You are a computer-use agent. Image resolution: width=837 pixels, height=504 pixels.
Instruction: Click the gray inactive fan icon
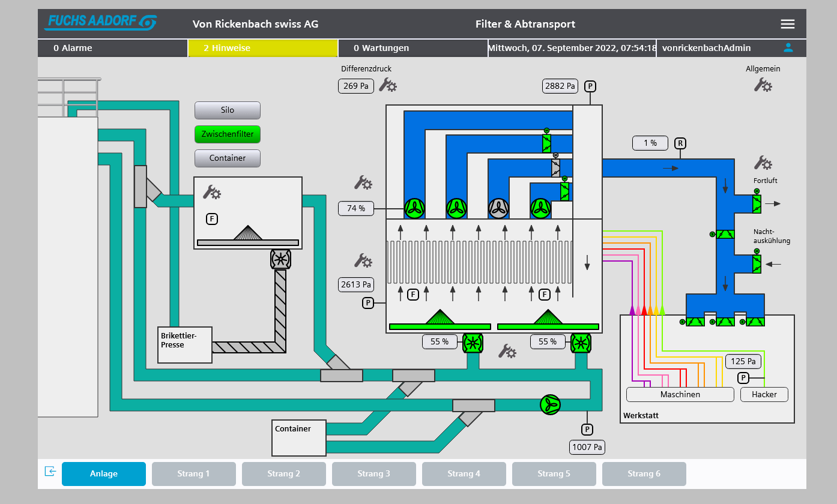498,208
